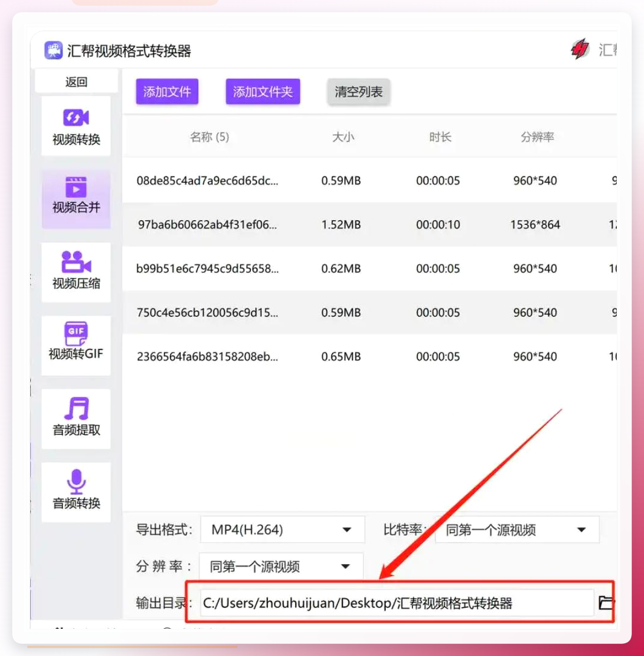Select file 2366564fa6b83158208eb...
The image size is (644, 656).
pyautogui.click(x=207, y=357)
